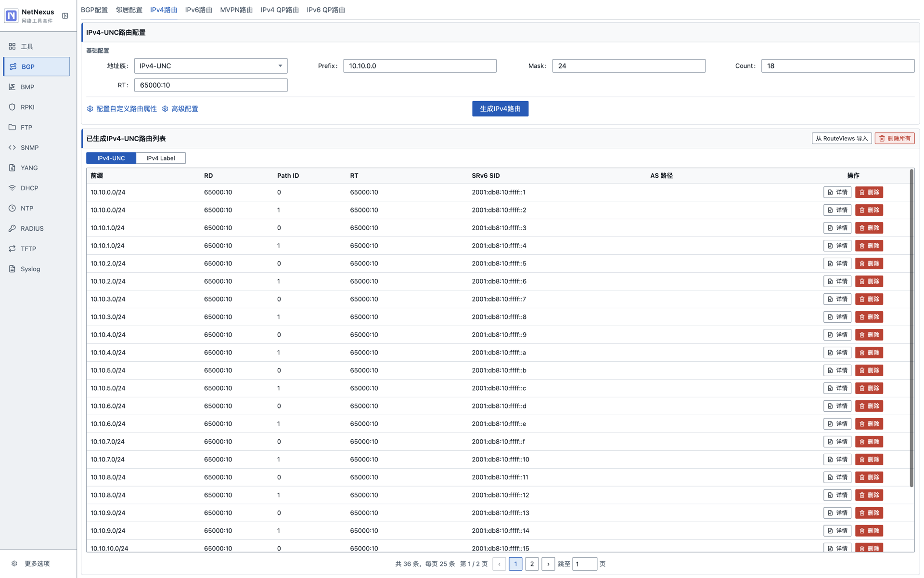Click the route table vertical scrollbar
Viewport: 924px width, 578px height.
pyautogui.click(x=911, y=328)
